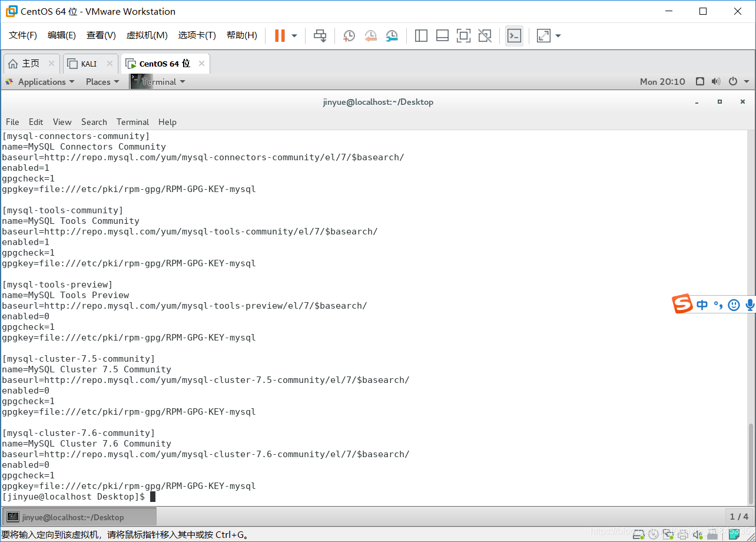Click the text name=MySQL Connectors Community

[84, 147]
